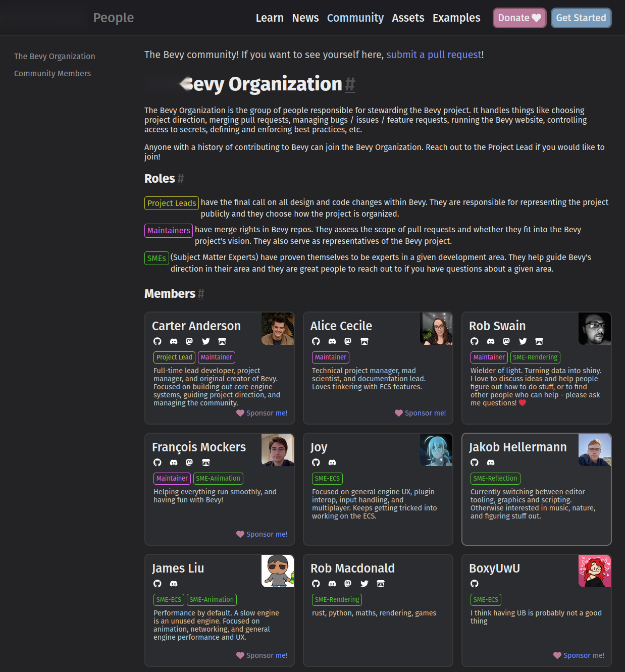Image resolution: width=625 pixels, height=672 pixels.
Task: Open Rob Macdonald's Twitter icon
Action: (364, 584)
